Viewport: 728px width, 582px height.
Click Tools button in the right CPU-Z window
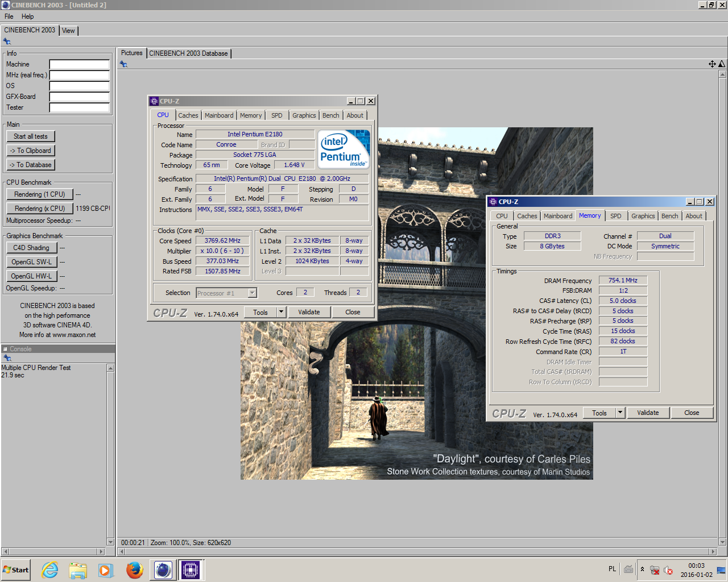599,413
